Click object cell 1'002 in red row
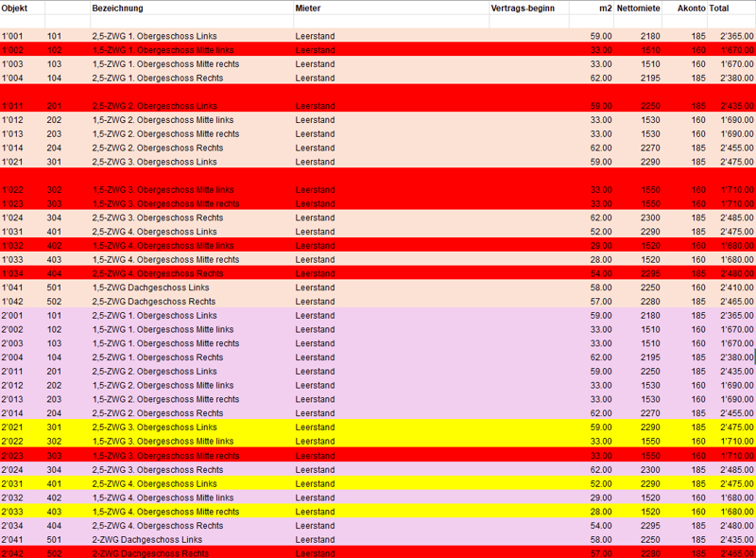Viewport: 756px width, 558px height. tap(12, 50)
